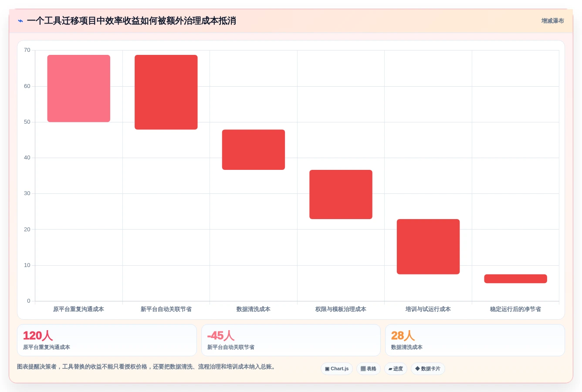Open the 28人 数据清洗成本 card
Viewport: 582px width, 392px height.
point(475,340)
